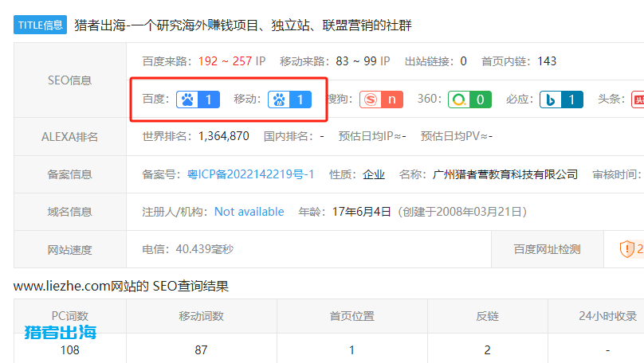
Task: Click the PC词数 column header
Action: [70, 316]
